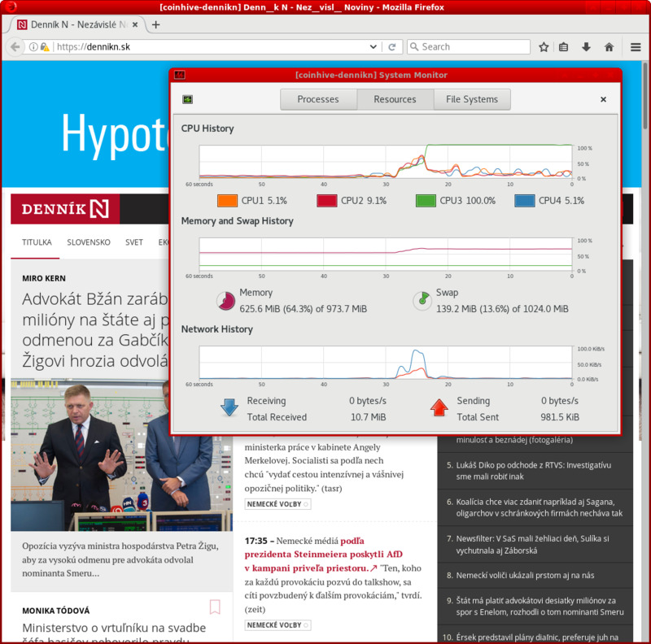Pick the blue CPU4 color swatch
The width and height of the screenshot is (651, 644).
524,201
